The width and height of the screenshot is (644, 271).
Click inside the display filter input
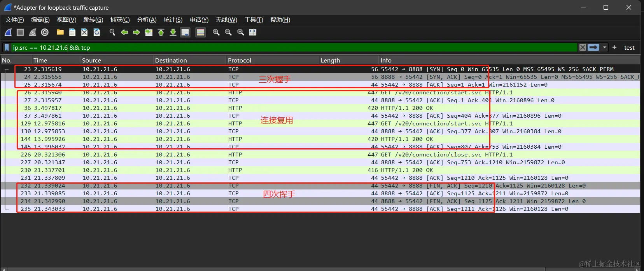coord(294,47)
